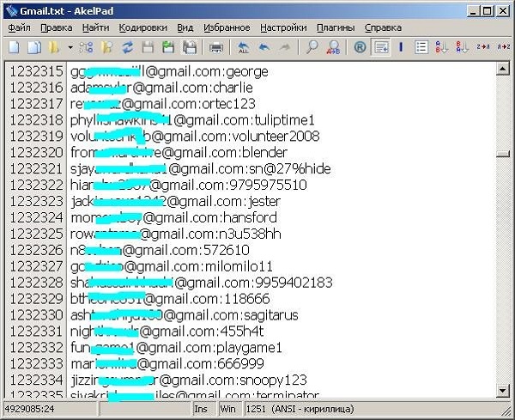Screen dimensions: 515x420
Task: Click line number 1232321 in the margin
Action: (x=36, y=169)
